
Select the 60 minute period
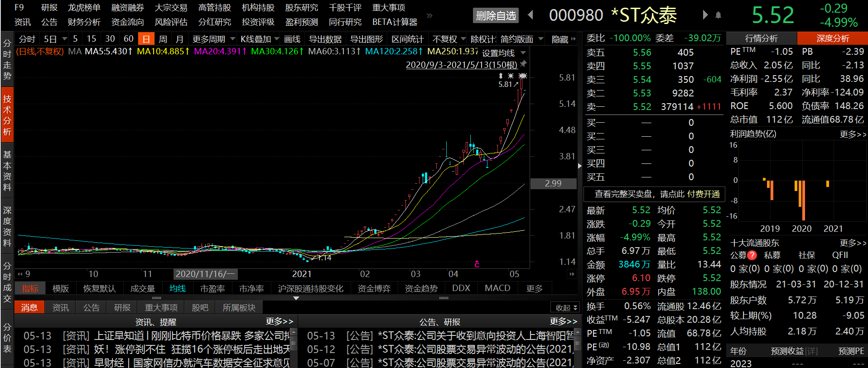pos(129,39)
